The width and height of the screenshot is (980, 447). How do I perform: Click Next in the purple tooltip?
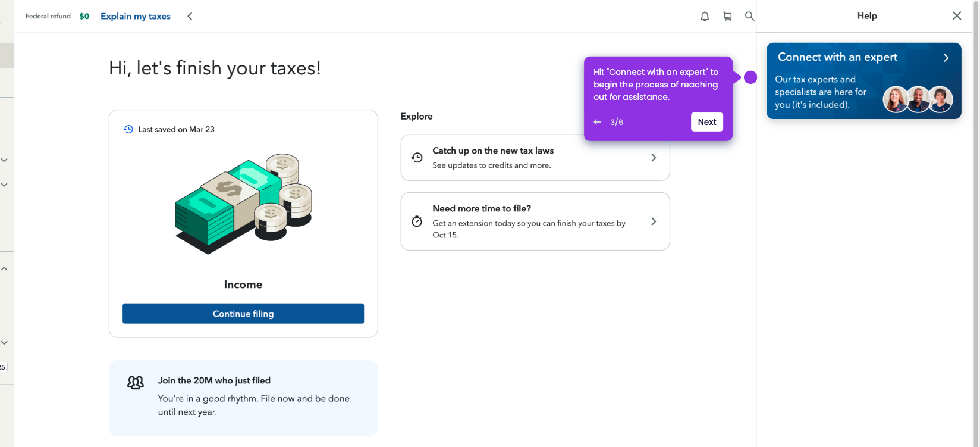coord(707,122)
